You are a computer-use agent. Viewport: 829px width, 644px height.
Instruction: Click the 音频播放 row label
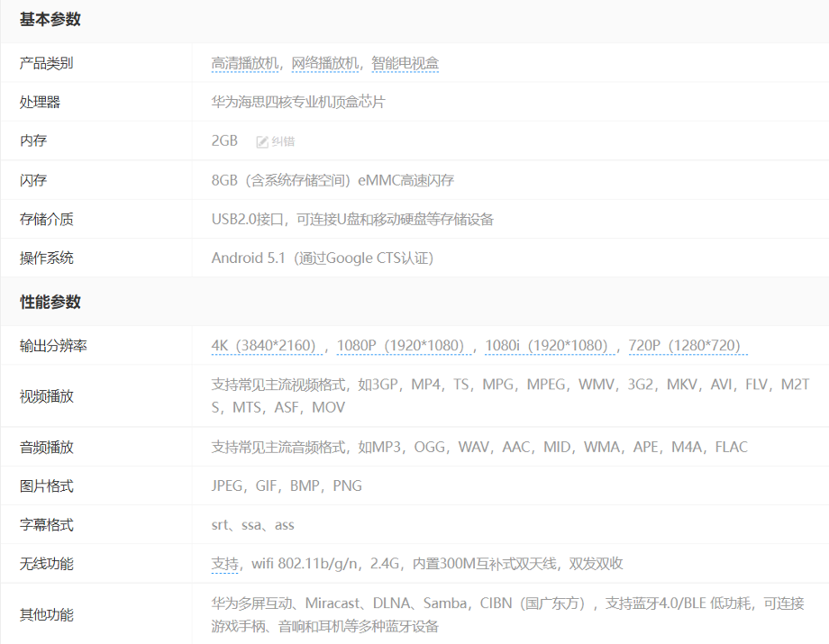pos(47,447)
